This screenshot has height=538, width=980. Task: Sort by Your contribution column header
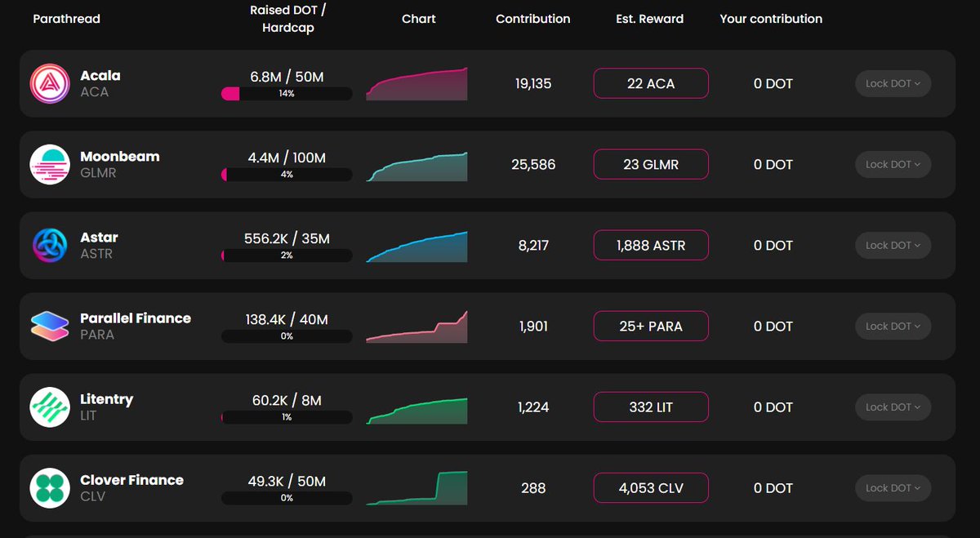(x=771, y=19)
